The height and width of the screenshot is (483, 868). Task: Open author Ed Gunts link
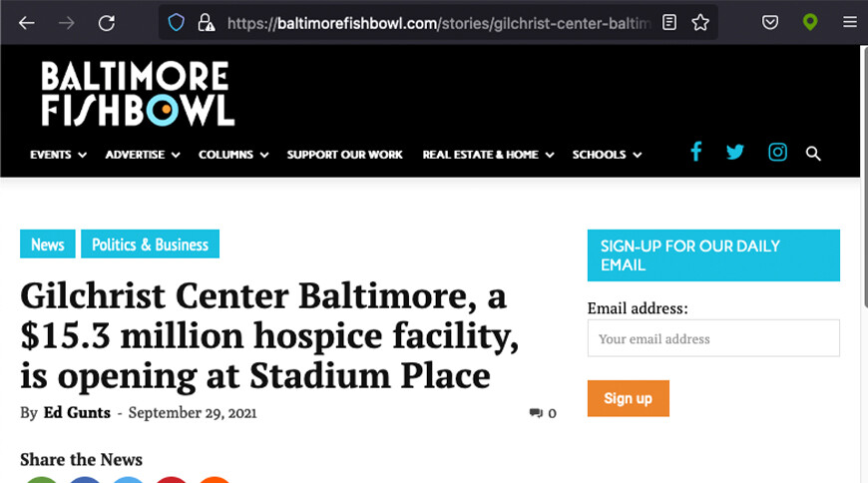[77, 412]
